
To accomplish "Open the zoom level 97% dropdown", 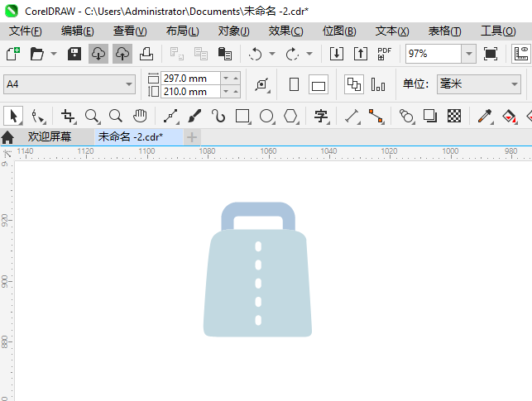I will tap(469, 54).
